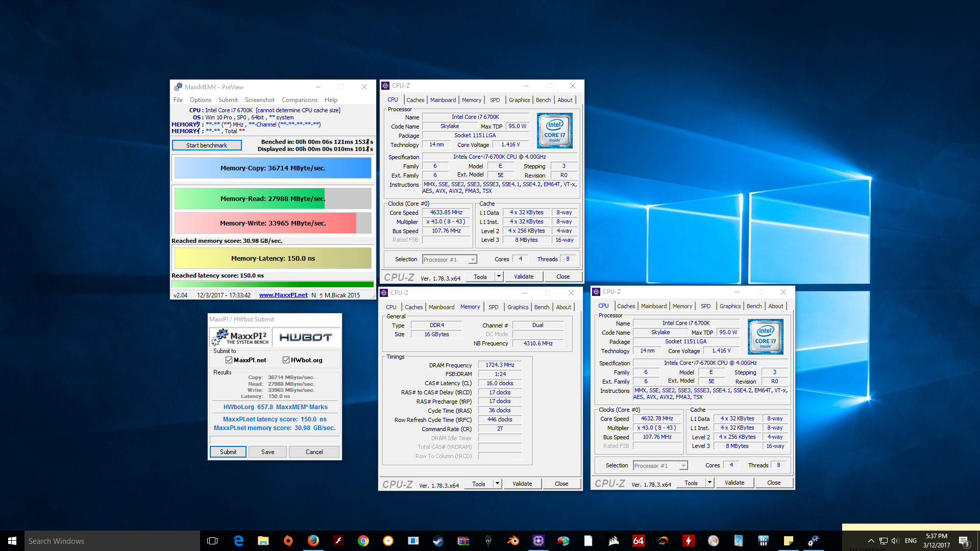The width and height of the screenshot is (980, 551).
Task: Switch to the CPU-Z taskbar icon
Action: coord(538,541)
